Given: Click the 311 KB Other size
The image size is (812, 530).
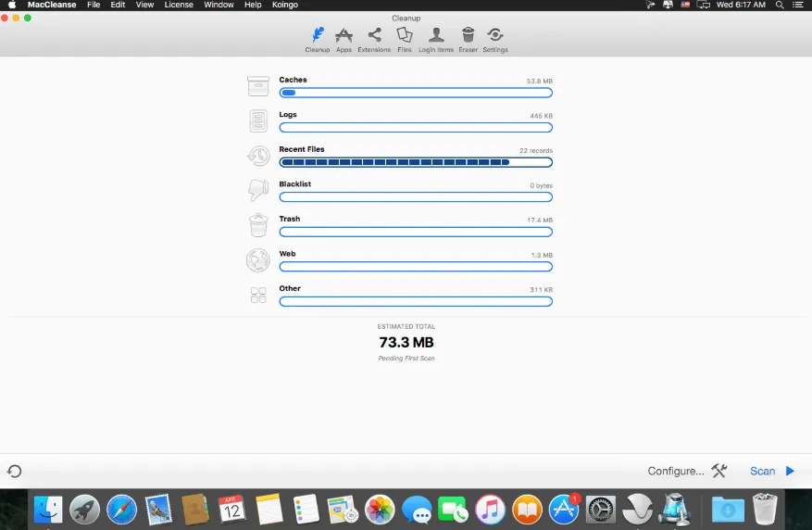Looking at the screenshot, I should tap(541, 290).
